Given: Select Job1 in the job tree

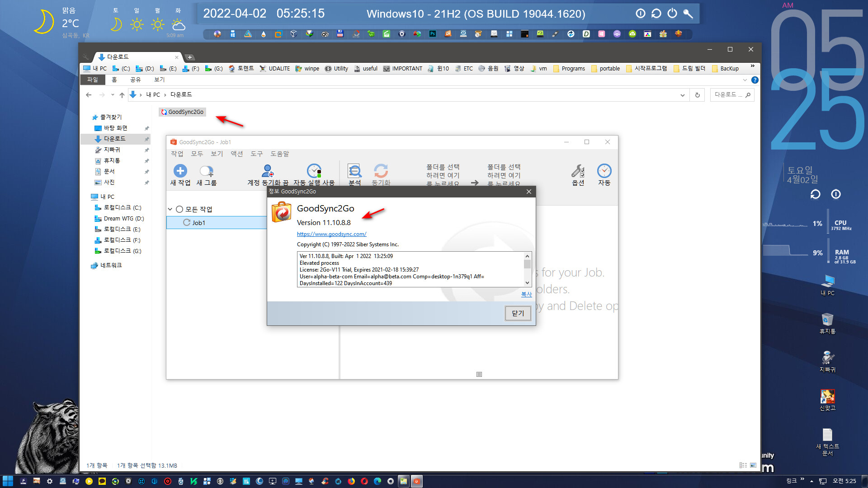Looking at the screenshot, I should [x=198, y=223].
